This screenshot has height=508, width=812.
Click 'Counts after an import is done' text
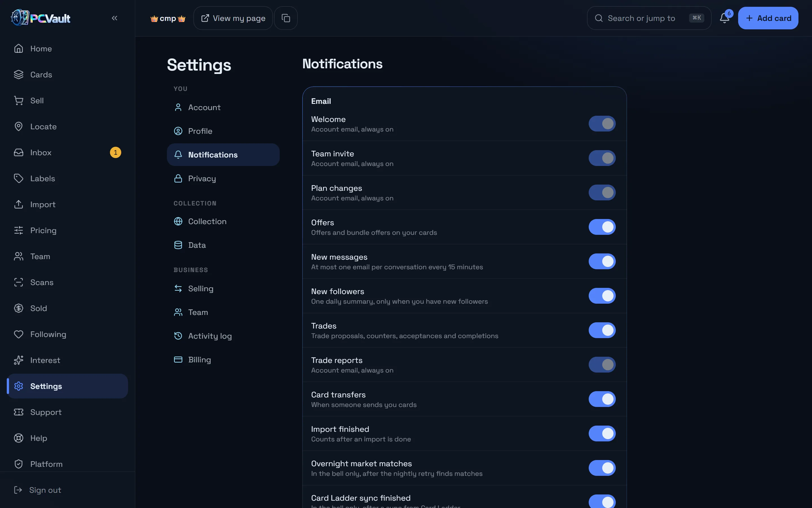(x=361, y=439)
